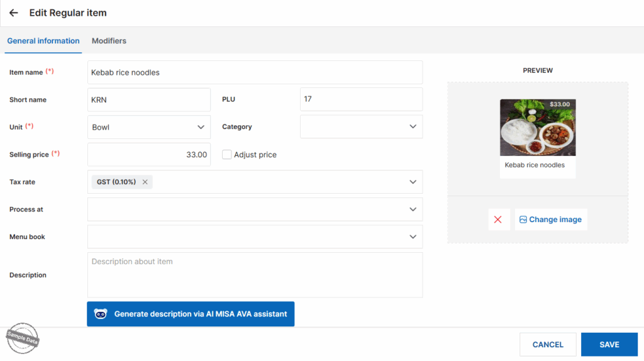
Task: Switch to the Modifiers tab
Action: [x=109, y=41]
